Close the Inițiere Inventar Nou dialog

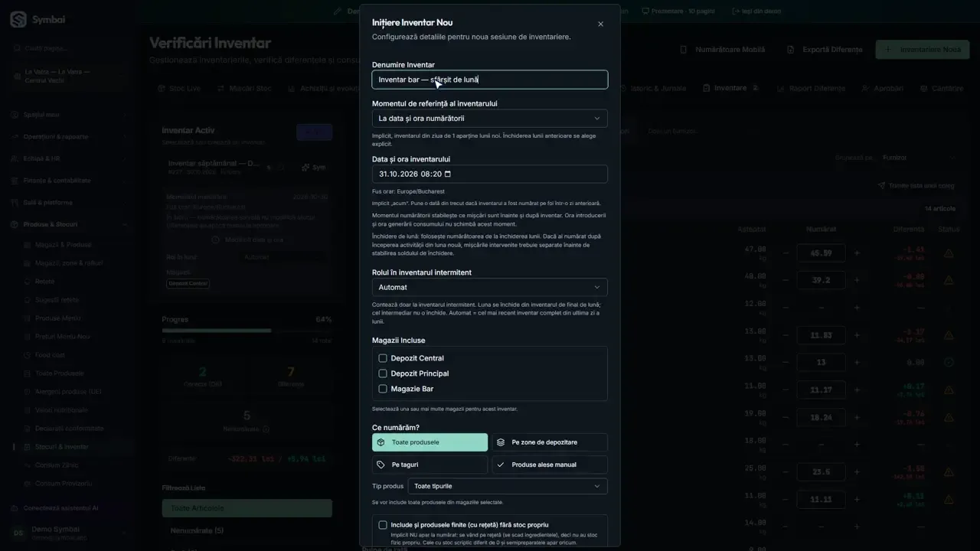tap(600, 24)
